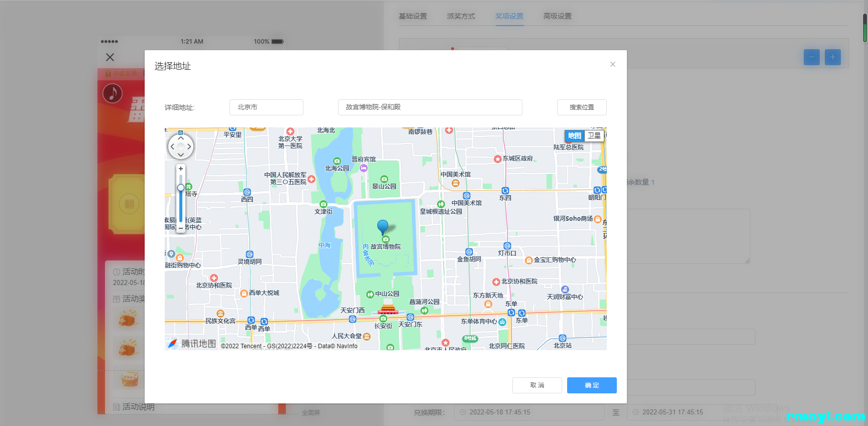The height and width of the screenshot is (426, 868).
Task: Pan map up with navigation arrow
Action: [x=181, y=138]
